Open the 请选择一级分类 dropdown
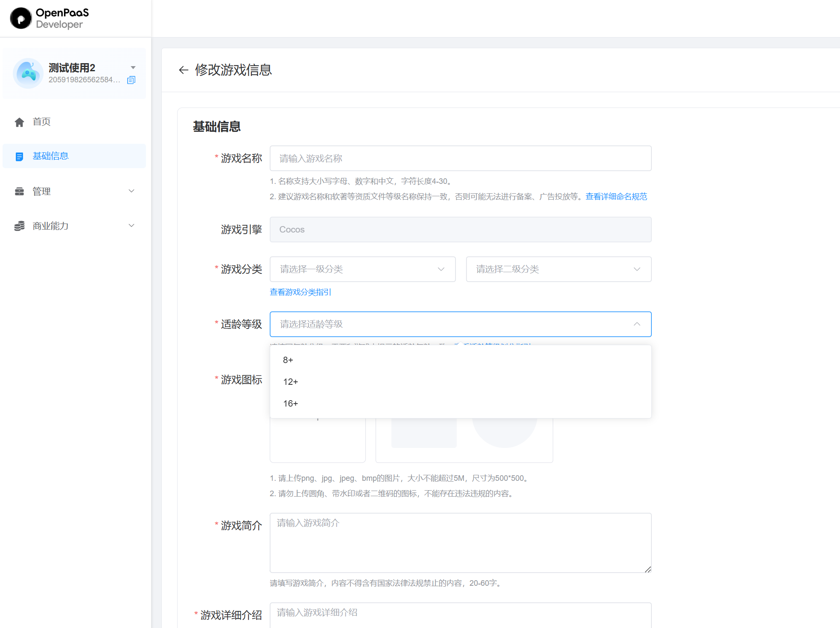 [x=362, y=269]
